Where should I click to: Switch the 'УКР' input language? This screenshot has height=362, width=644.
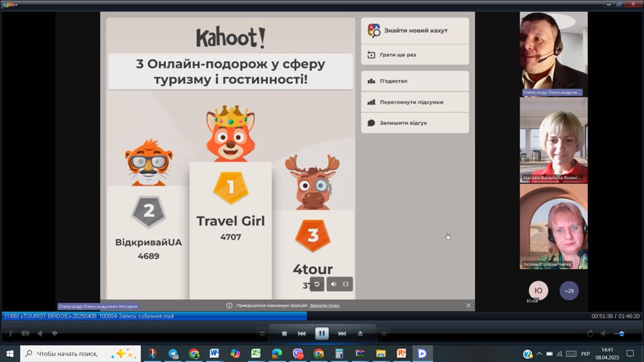[585, 354]
